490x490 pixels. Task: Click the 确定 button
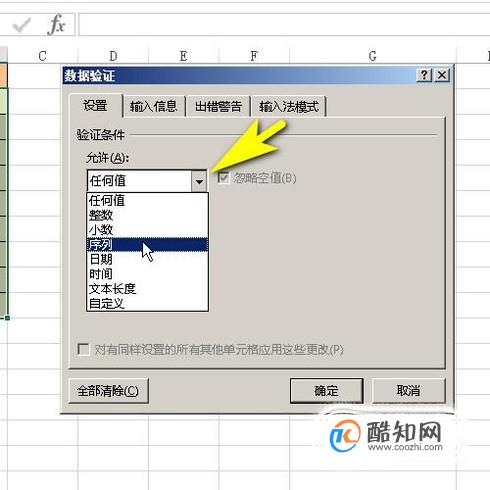coord(326,390)
